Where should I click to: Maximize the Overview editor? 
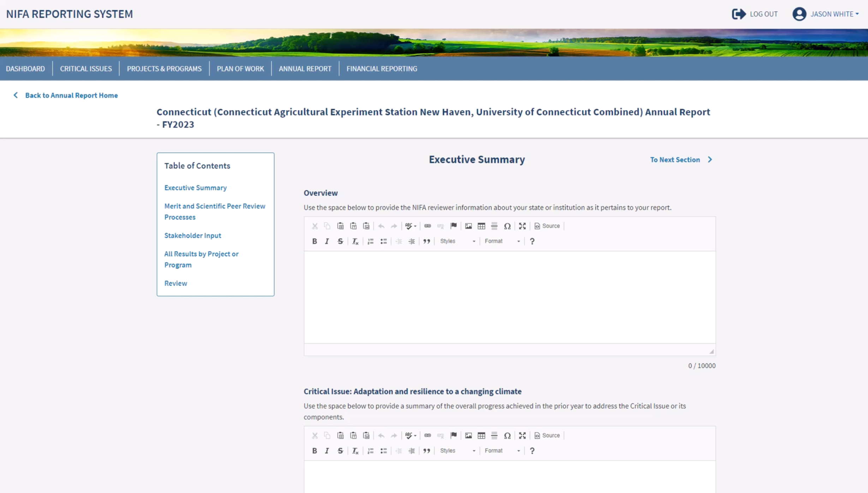point(522,226)
